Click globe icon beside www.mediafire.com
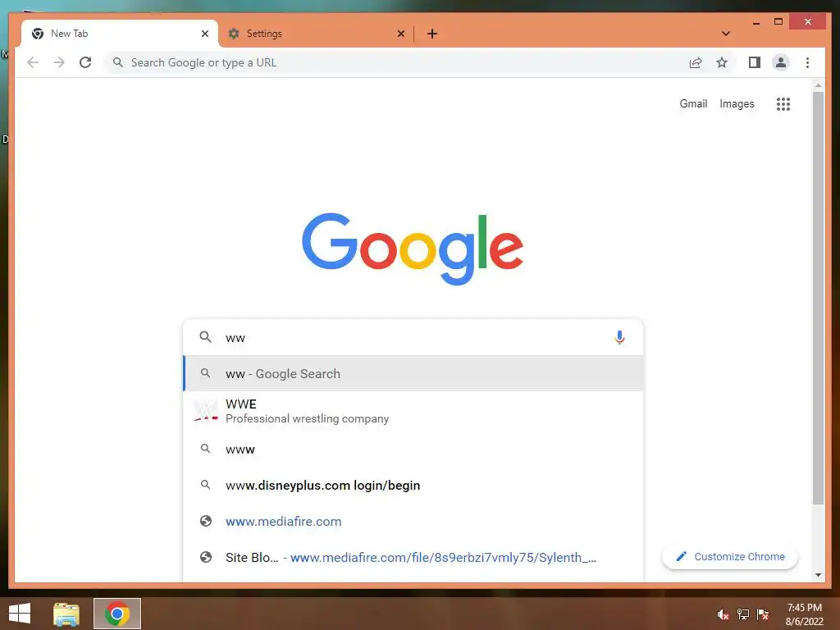Image resolution: width=840 pixels, height=630 pixels. tap(206, 521)
